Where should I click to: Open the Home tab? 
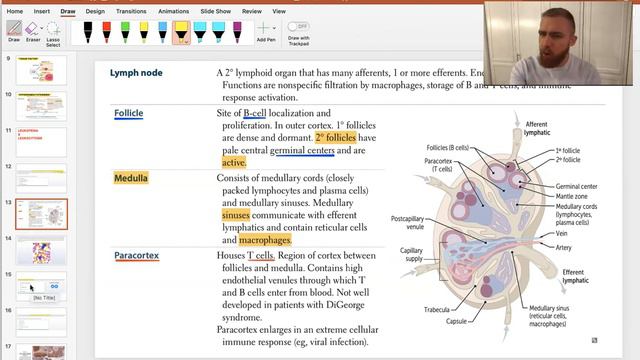tap(15, 11)
